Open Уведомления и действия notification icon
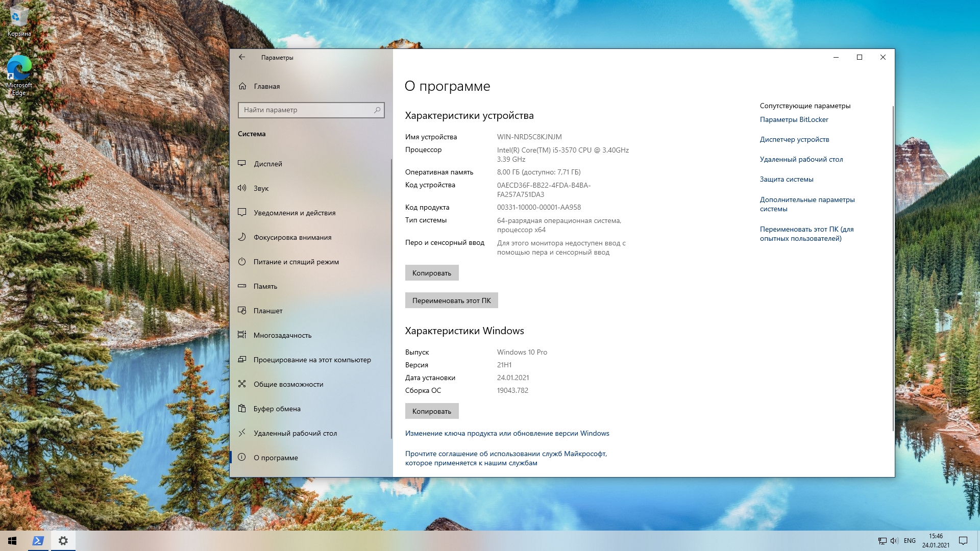 (242, 212)
